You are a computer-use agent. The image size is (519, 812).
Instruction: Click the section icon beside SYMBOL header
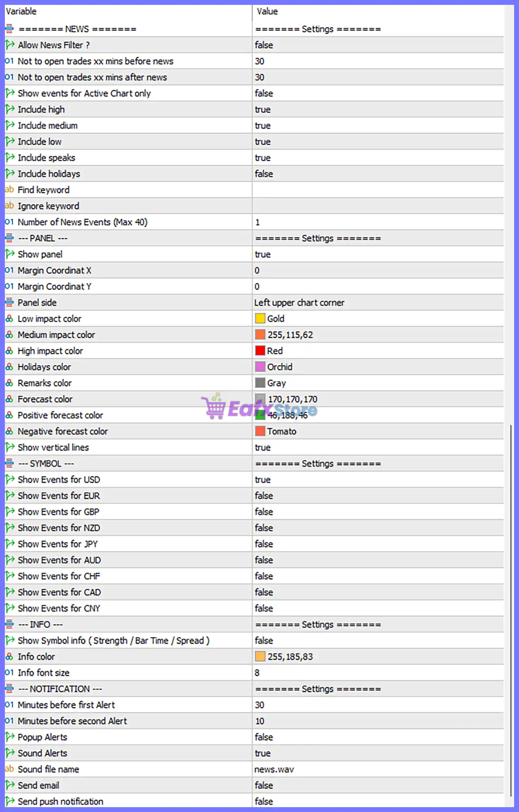click(9, 463)
